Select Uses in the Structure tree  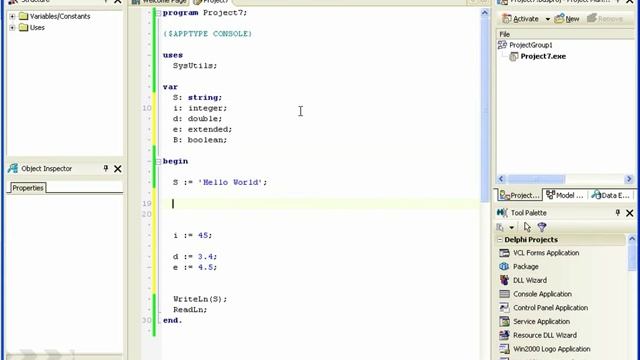(x=37, y=28)
